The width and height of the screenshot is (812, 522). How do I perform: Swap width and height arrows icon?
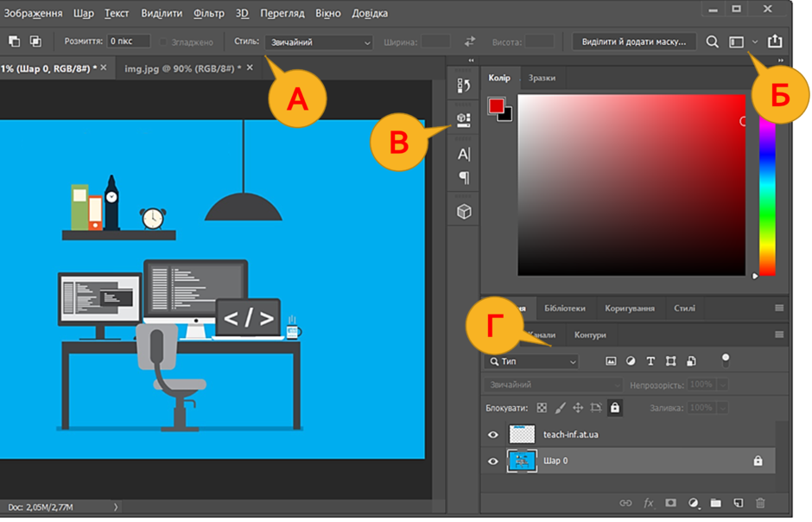coord(470,41)
